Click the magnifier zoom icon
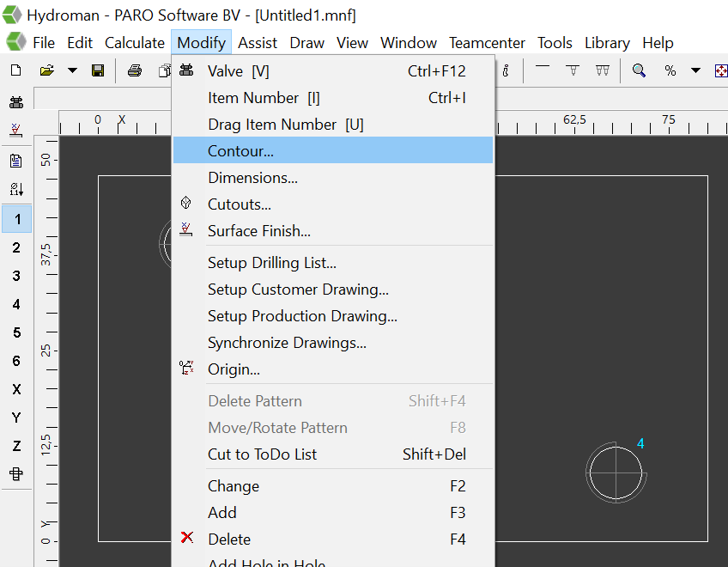The height and width of the screenshot is (567, 728). point(639,70)
